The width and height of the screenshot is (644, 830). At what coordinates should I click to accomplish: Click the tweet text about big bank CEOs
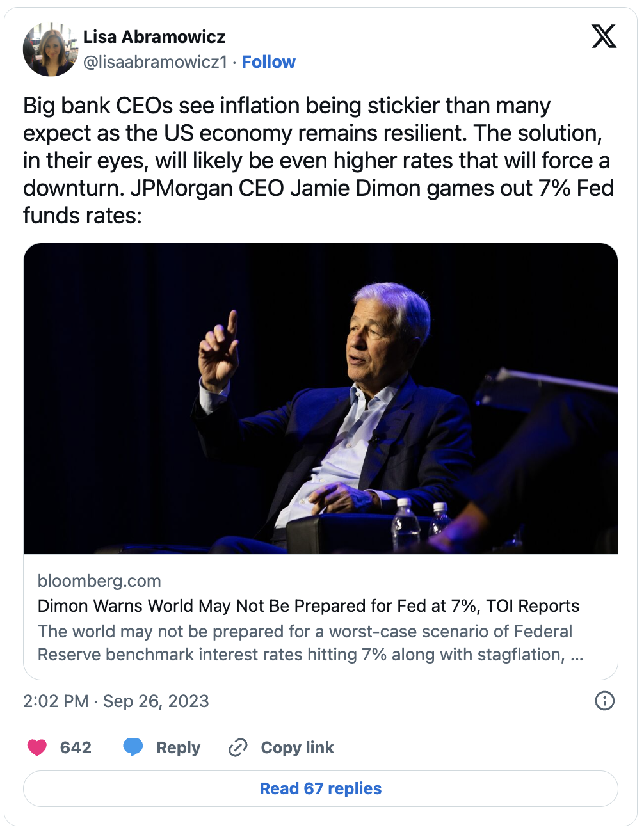pos(318,160)
